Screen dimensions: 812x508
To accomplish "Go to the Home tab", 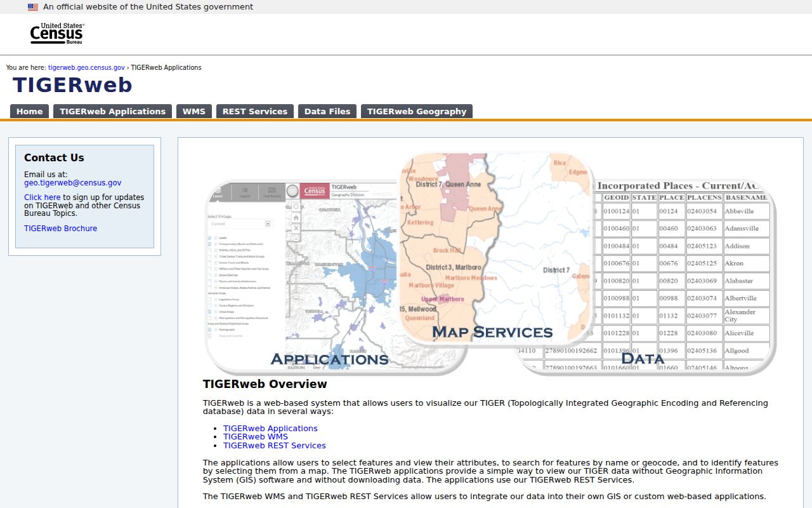I will tap(30, 111).
